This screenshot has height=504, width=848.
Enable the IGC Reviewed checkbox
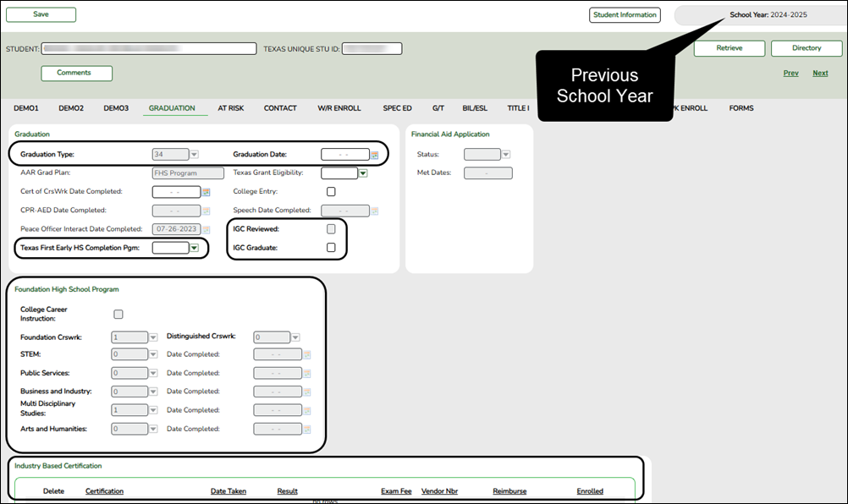[x=330, y=228]
